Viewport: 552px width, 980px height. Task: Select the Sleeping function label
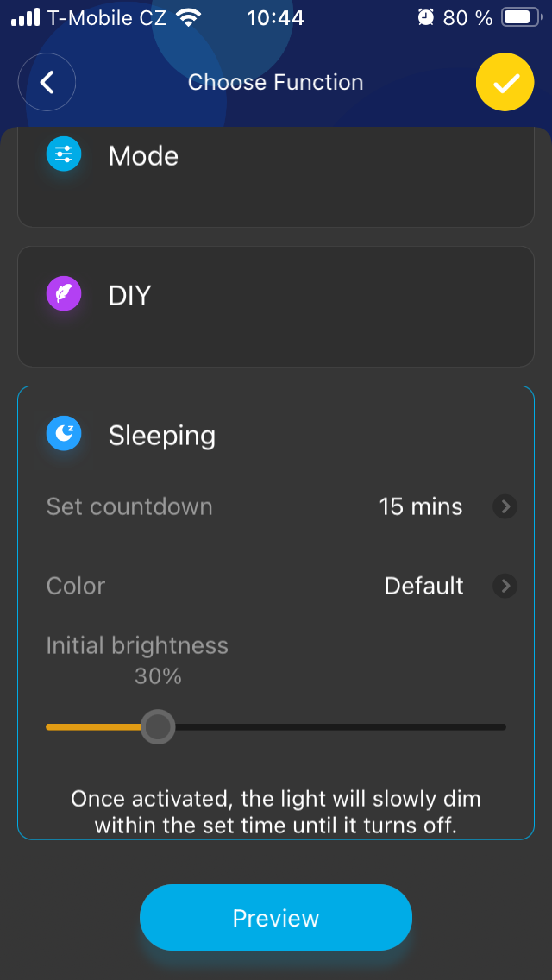click(162, 436)
